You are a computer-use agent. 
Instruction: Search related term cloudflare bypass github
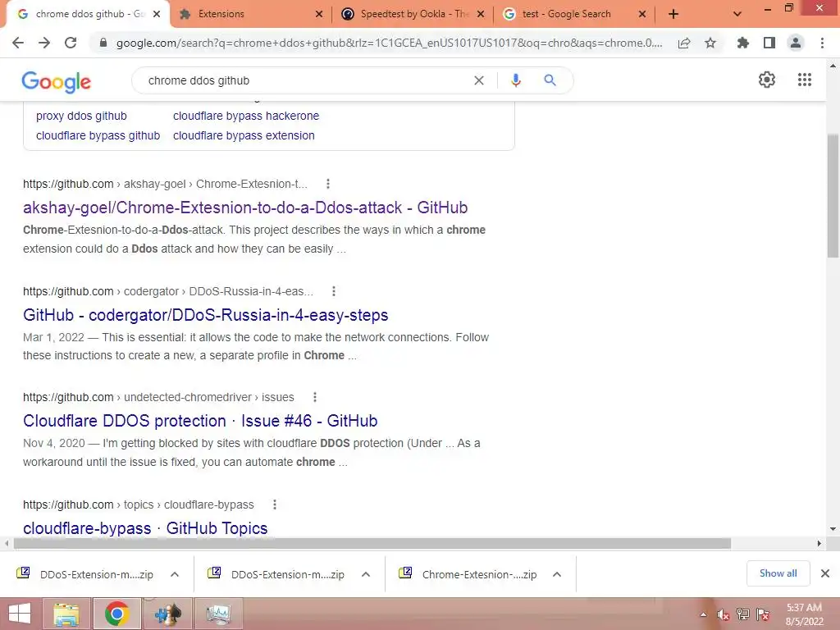(x=98, y=135)
